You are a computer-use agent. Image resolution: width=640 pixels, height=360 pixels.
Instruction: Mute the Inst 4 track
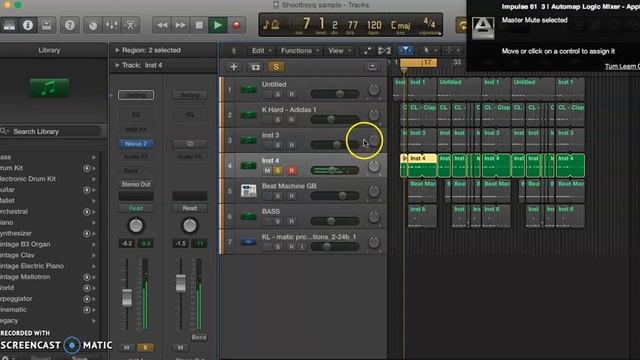click(x=267, y=171)
